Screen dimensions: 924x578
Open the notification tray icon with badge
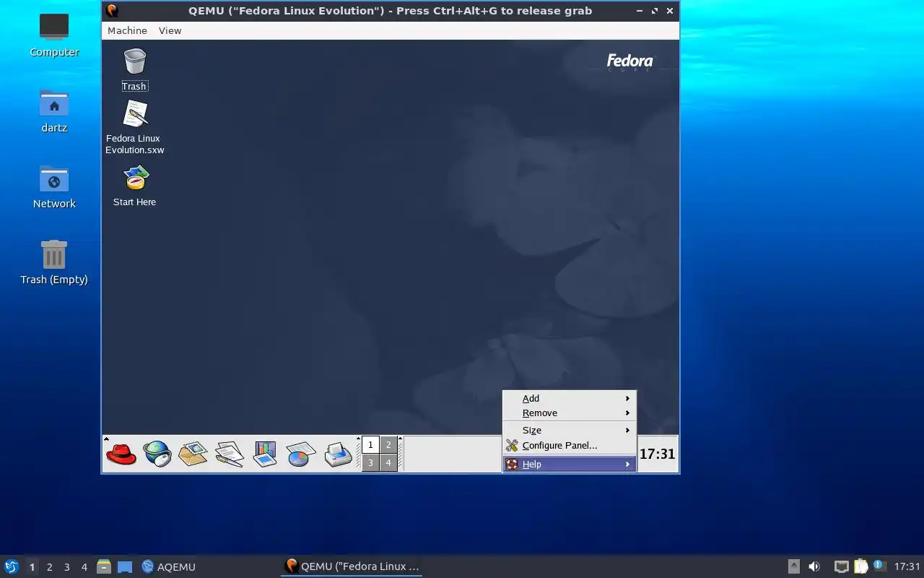point(879,566)
